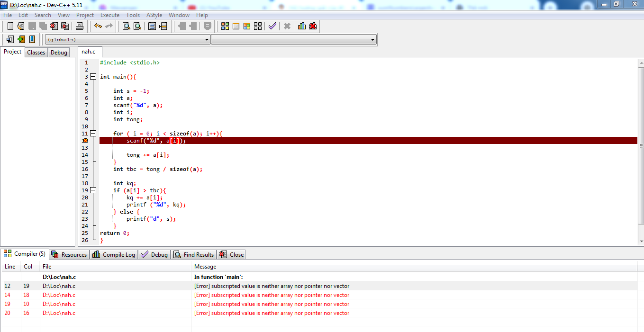Select the nah.c editor tab

pyautogui.click(x=89, y=52)
